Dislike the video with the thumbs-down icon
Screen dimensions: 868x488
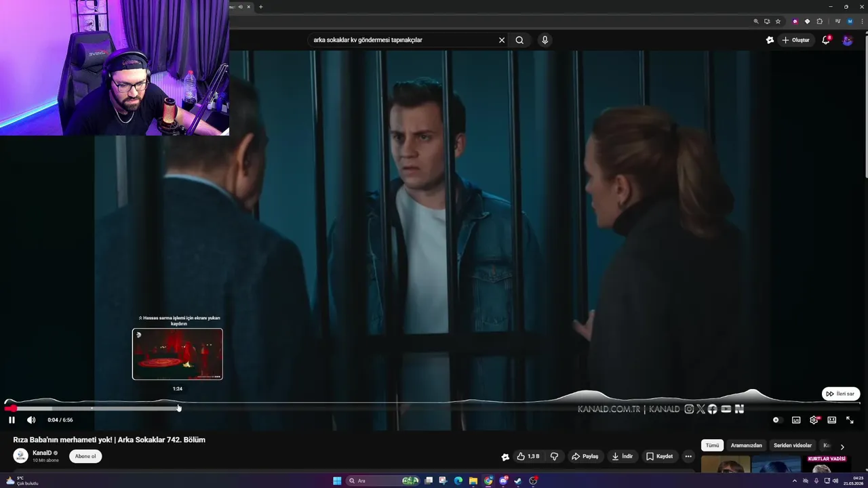(554, 456)
